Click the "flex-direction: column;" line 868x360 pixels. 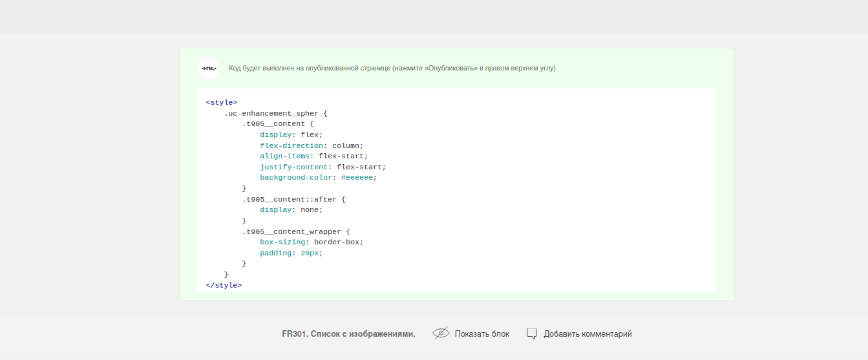312,145
